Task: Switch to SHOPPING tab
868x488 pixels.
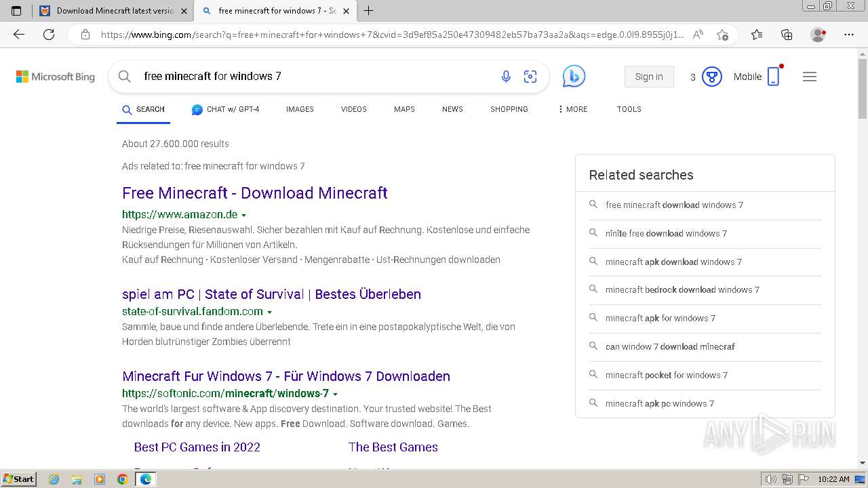Action: [509, 109]
